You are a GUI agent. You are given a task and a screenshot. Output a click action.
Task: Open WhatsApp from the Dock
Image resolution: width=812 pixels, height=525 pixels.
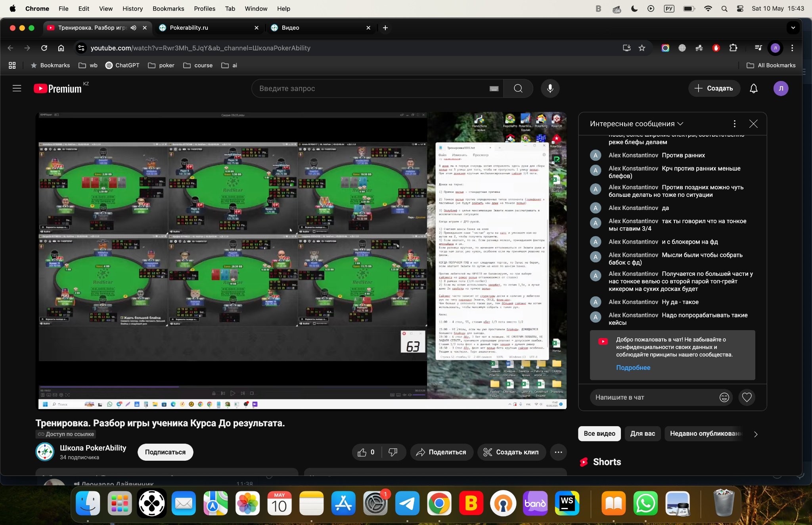[x=645, y=503]
